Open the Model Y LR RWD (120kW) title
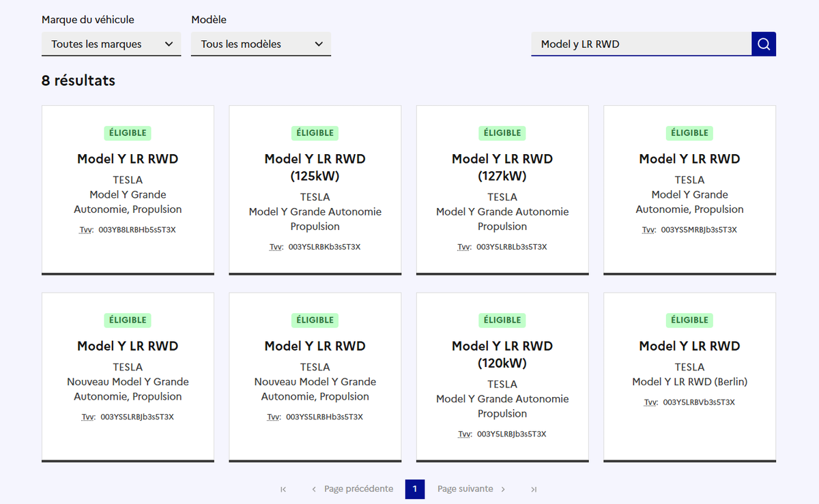Screen dimensions: 819x504 click(x=502, y=355)
